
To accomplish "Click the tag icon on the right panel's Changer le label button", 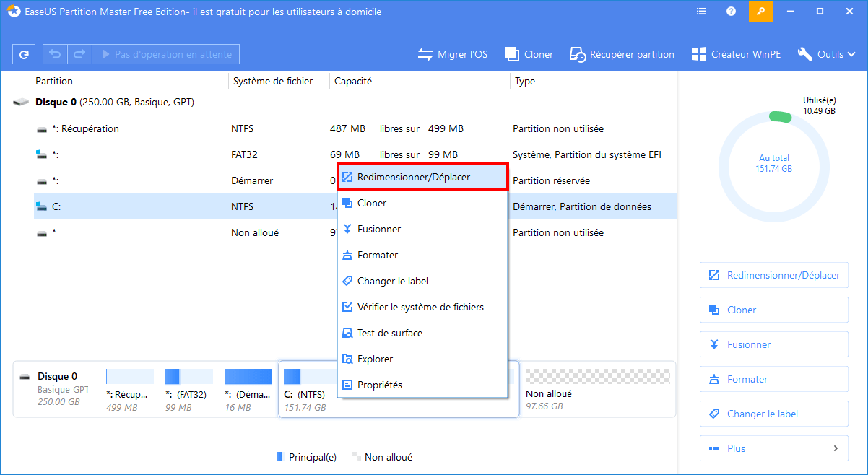I will pyautogui.click(x=714, y=414).
